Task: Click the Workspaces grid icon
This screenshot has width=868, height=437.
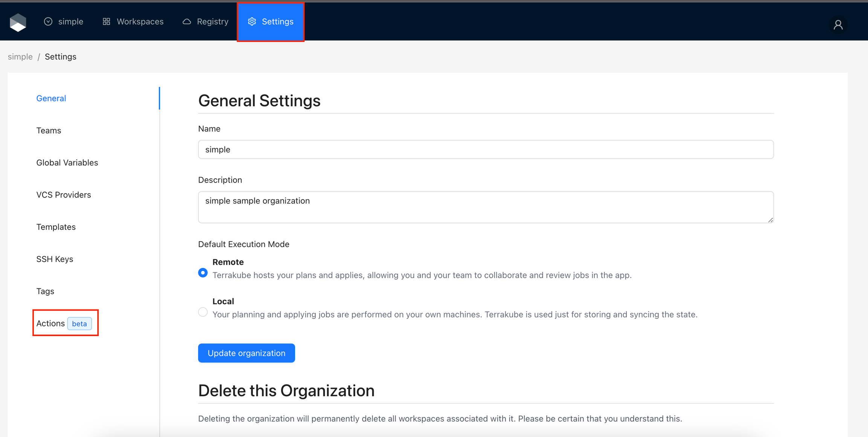Action: [107, 22]
